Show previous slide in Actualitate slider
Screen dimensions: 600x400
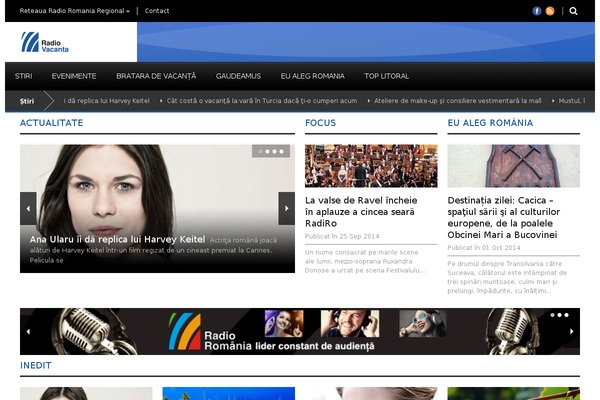pyautogui.click(x=28, y=209)
